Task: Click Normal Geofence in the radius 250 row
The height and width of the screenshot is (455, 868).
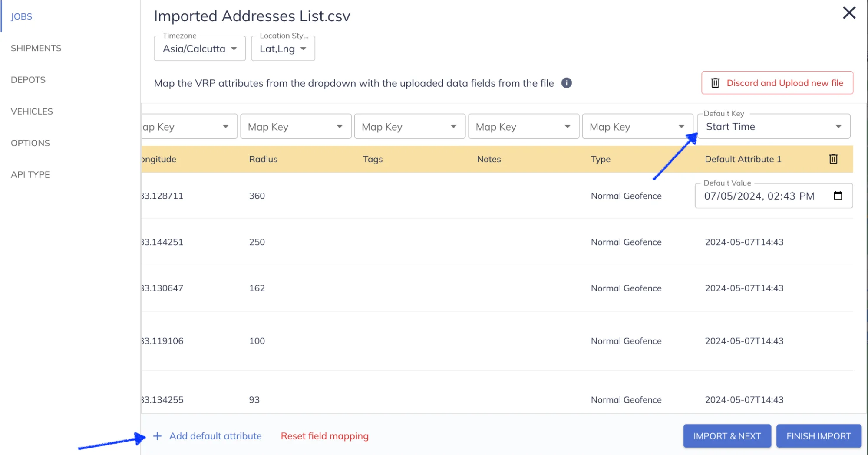Action: click(626, 242)
